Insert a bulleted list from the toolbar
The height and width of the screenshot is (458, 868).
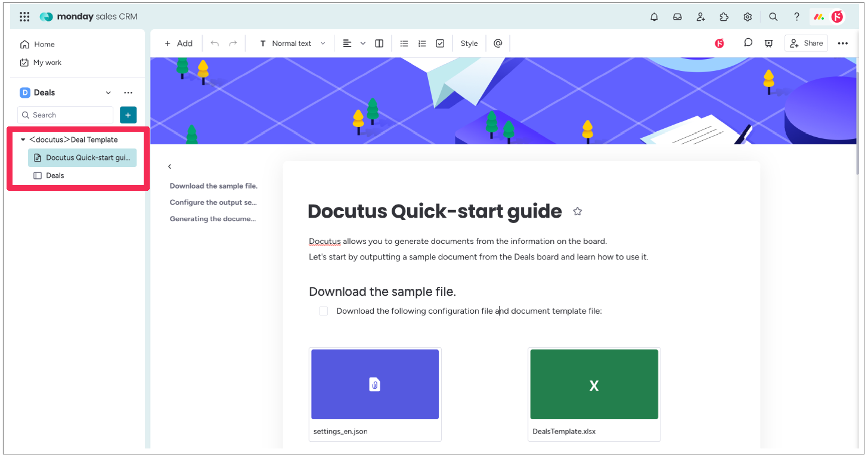404,44
